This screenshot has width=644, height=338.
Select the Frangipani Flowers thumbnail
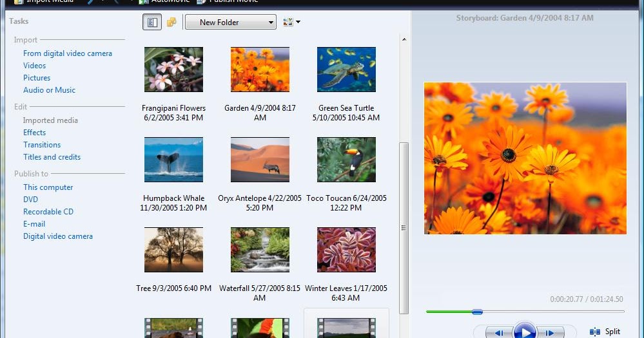[174, 70]
